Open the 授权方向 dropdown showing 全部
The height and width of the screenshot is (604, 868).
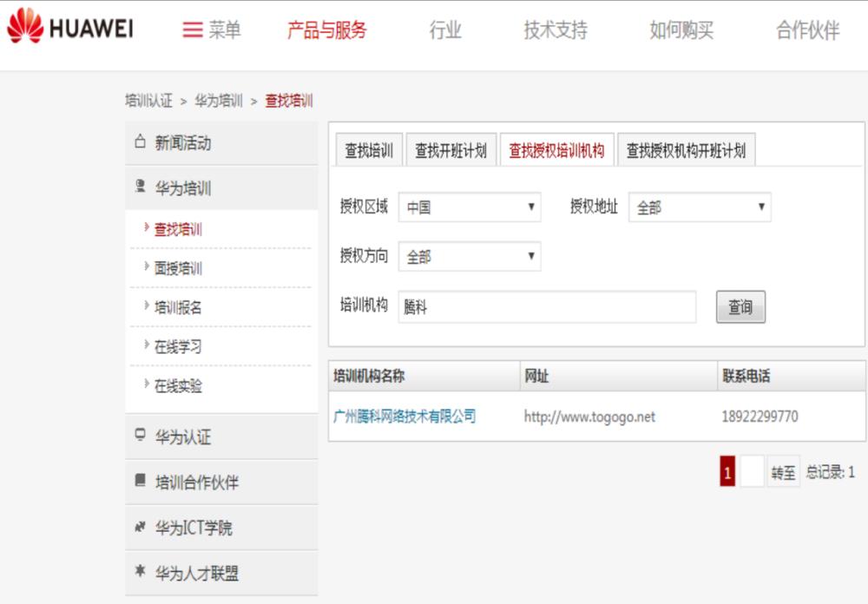[470, 256]
